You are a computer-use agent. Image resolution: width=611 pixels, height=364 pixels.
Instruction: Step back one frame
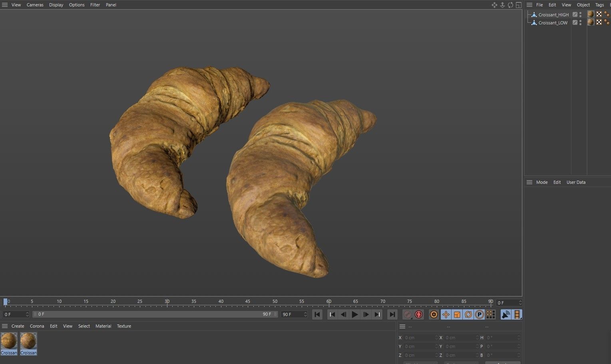click(x=343, y=314)
